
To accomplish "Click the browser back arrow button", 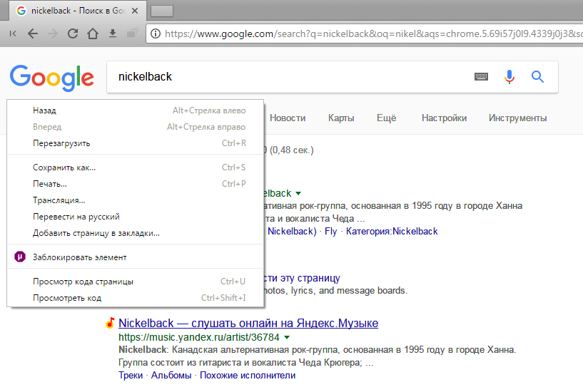I will [x=33, y=33].
